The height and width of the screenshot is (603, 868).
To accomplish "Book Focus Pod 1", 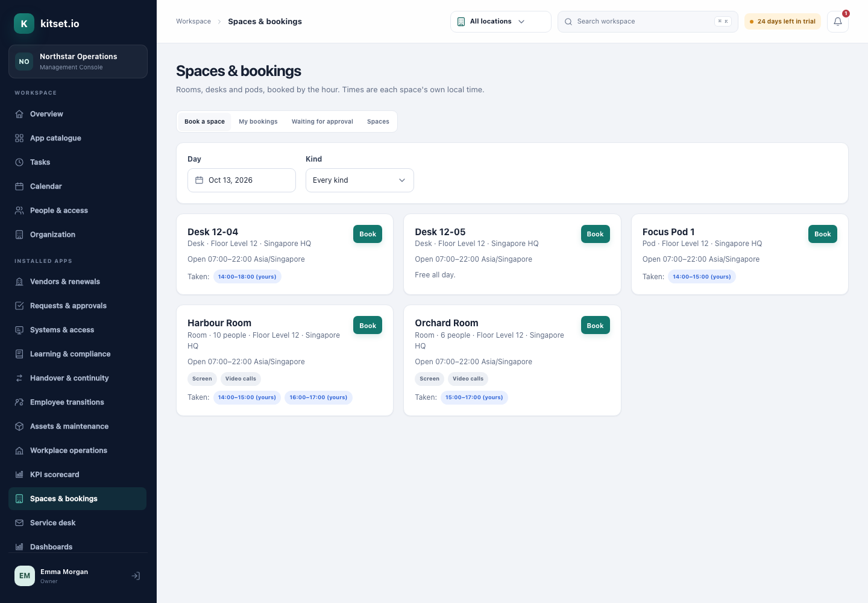I will tap(823, 234).
